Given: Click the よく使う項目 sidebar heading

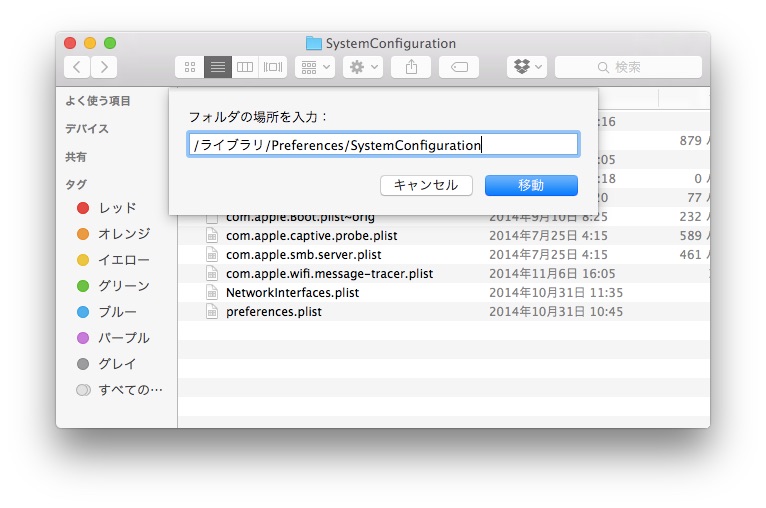Looking at the screenshot, I should (98, 101).
